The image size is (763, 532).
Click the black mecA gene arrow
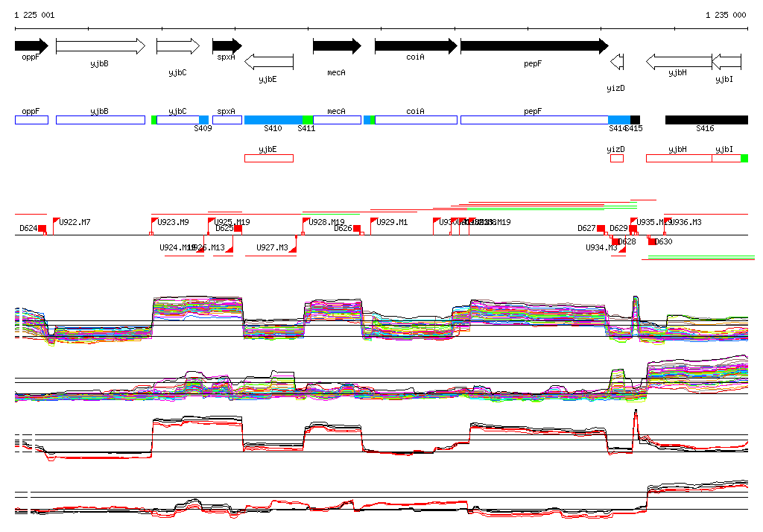click(338, 46)
